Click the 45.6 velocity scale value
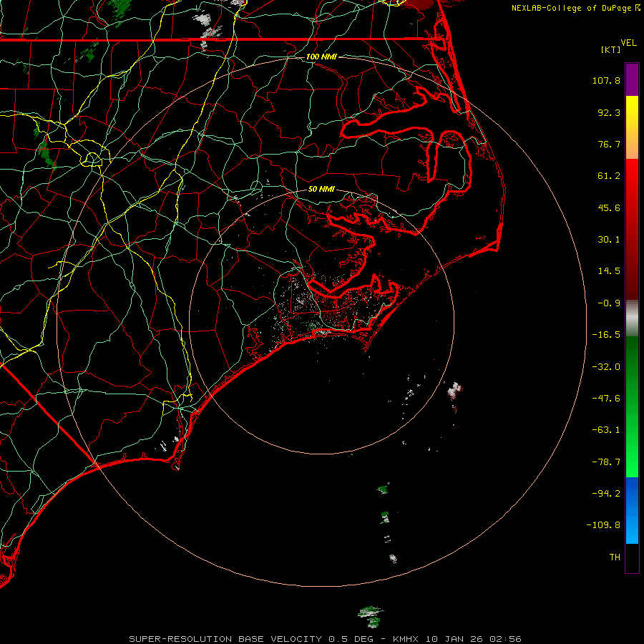Image resolution: width=644 pixels, height=644 pixels. point(609,208)
